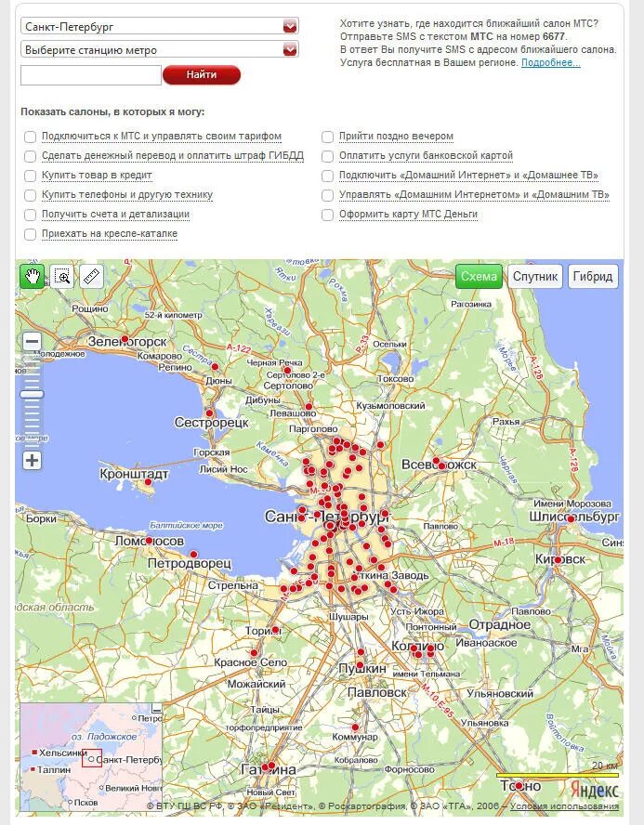Check 'Сделать денежный перевод и оплатить штраф ГИБДД'
The image size is (644, 825).
(x=30, y=156)
